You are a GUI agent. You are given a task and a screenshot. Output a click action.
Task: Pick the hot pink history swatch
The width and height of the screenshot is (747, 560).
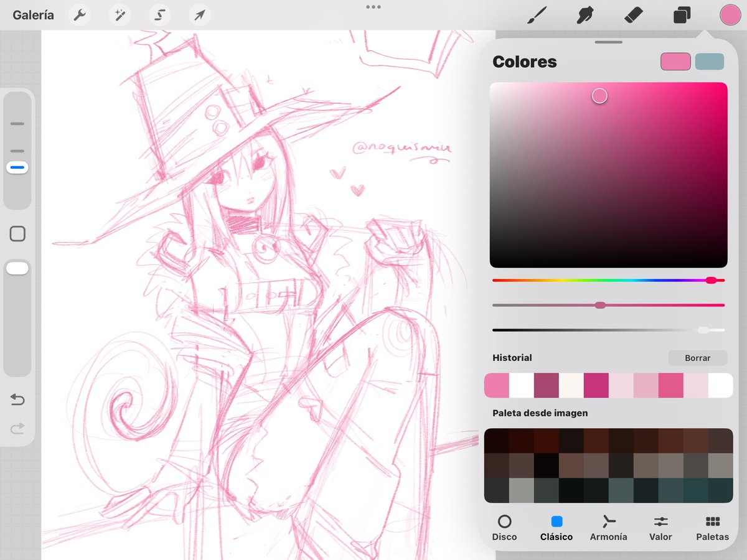pos(671,385)
